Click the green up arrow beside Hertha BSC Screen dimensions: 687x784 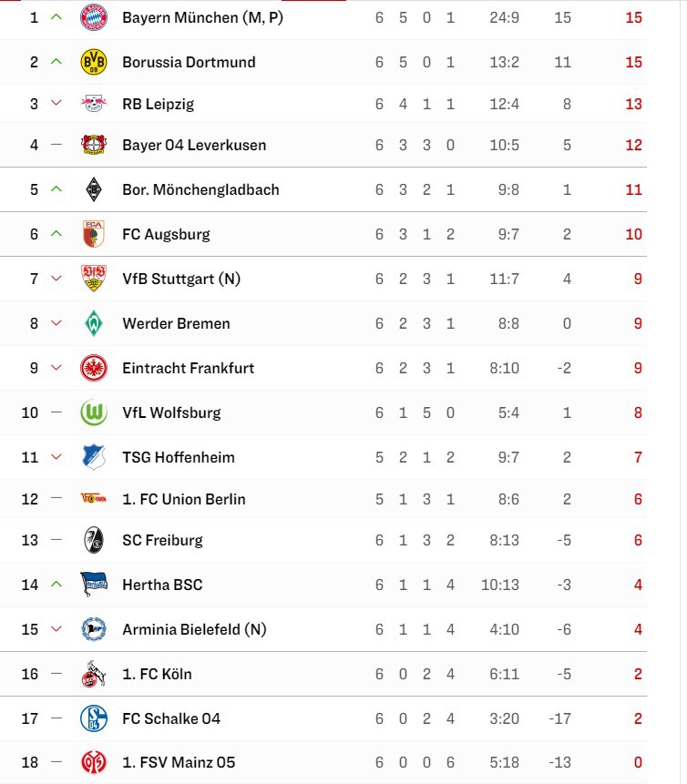pyautogui.click(x=56, y=585)
